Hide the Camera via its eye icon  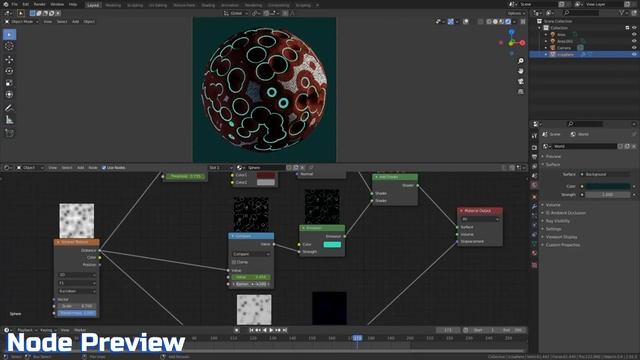coord(634,48)
